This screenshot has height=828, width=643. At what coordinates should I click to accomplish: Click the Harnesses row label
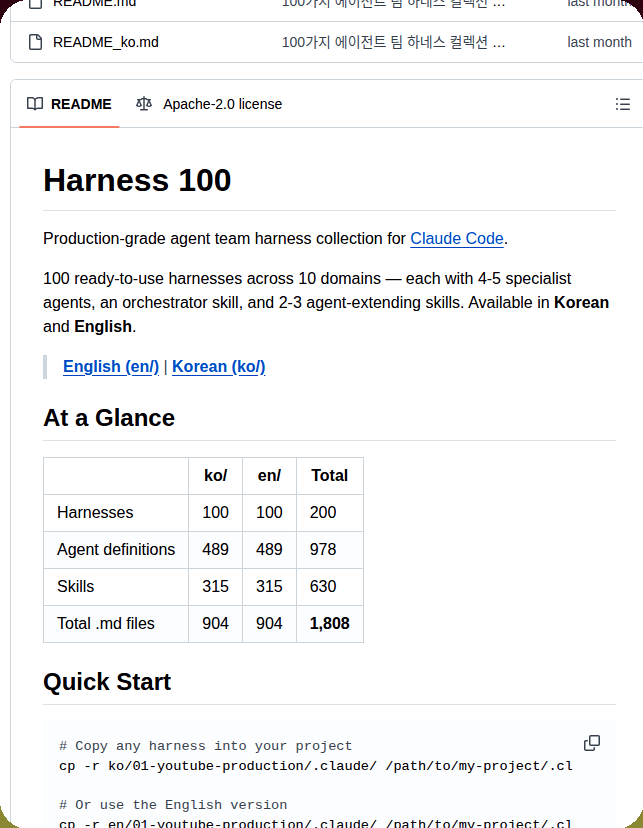(95, 513)
